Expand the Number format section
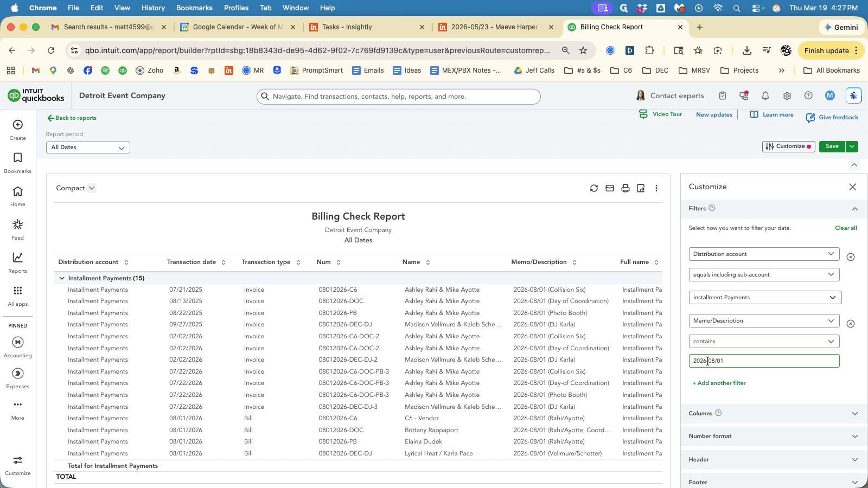Image resolution: width=868 pixels, height=488 pixels. click(x=774, y=436)
